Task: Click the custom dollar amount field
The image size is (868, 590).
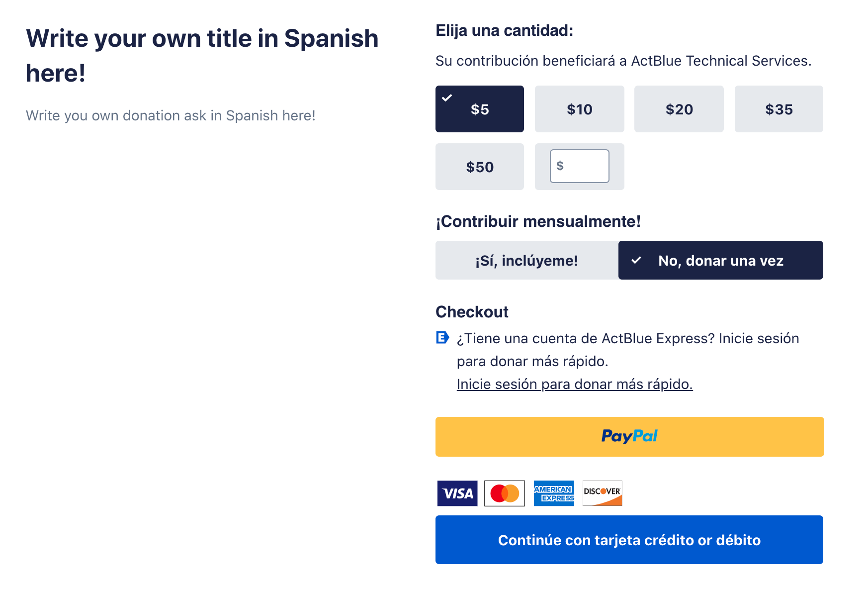Action: pyautogui.click(x=584, y=166)
